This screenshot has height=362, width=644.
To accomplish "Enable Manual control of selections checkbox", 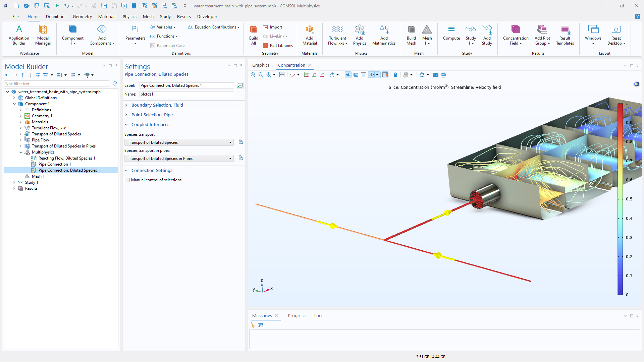I will [127, 180].
